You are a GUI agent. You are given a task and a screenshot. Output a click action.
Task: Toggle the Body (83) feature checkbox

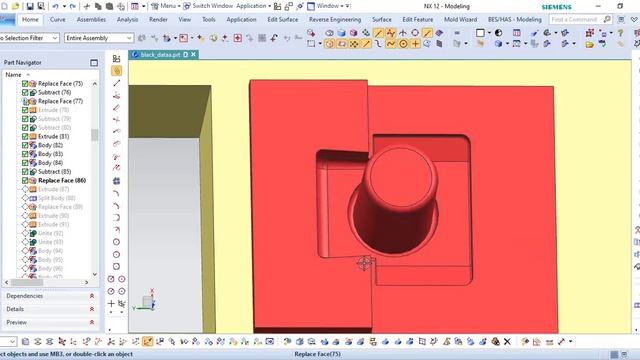tap(25, 154)
